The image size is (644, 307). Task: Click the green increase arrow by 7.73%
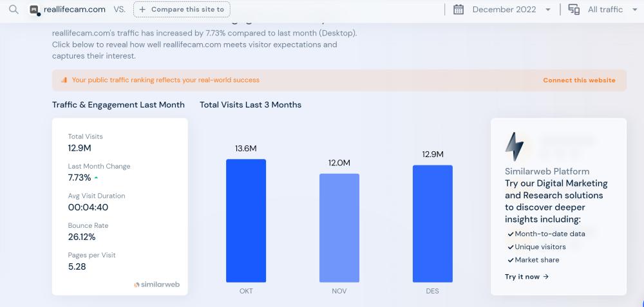pos(97,177)
